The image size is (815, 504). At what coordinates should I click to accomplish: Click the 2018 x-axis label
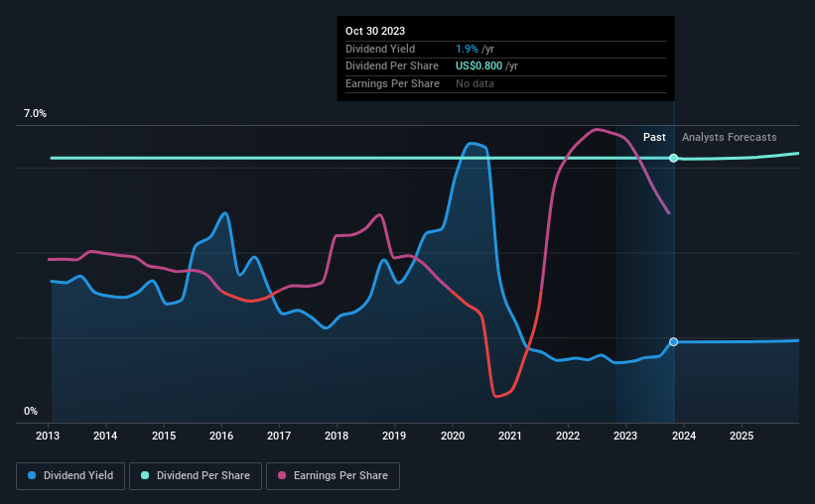(x=337, y=436)
